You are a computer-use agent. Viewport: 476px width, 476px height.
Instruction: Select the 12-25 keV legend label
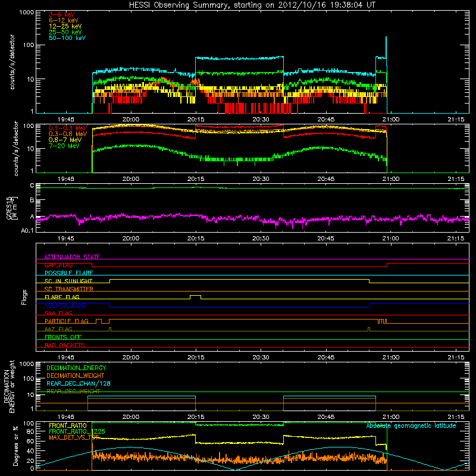[65, 26]
